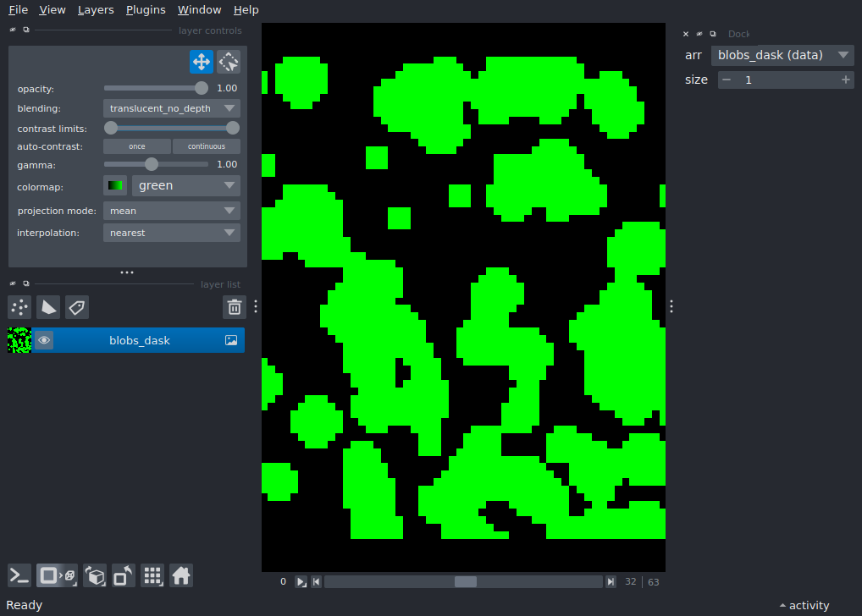Screen dimensions: 862x616
Task: Activate the pan/zoom mode button
Action: (201, 61)
